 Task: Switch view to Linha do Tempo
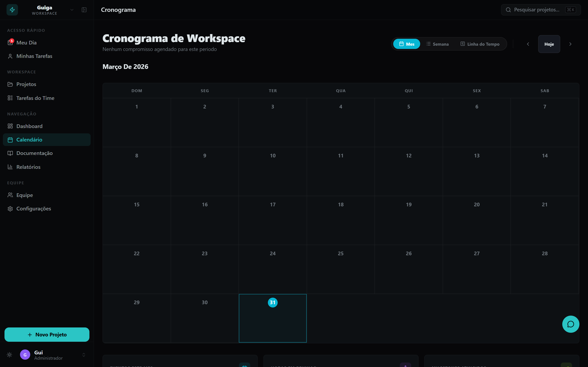point(480,44)
